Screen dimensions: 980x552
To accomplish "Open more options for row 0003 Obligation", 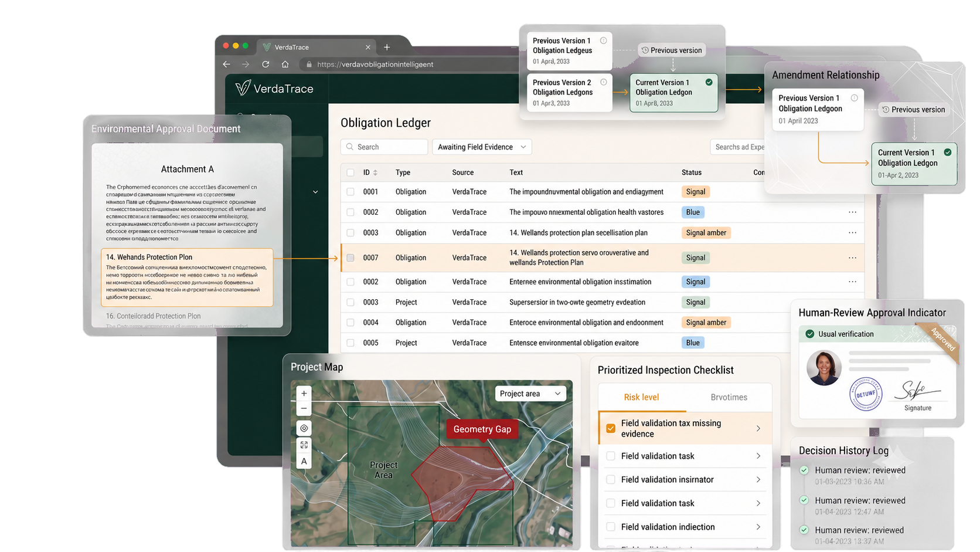I will click(852, 233).
